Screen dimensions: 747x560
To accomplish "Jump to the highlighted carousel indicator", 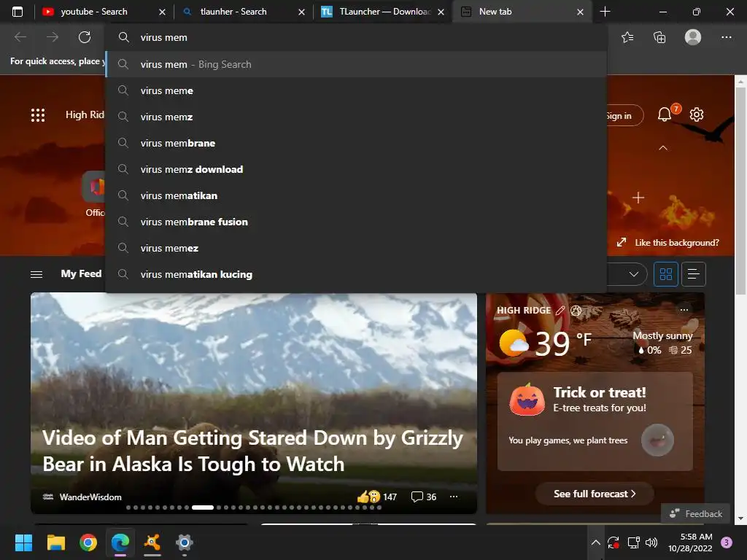I will tap(203, 507).
